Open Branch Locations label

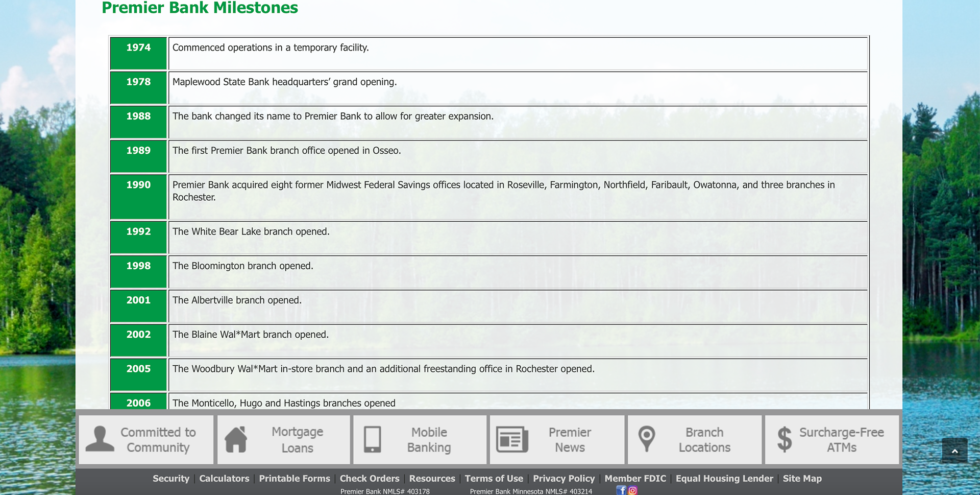(x=704, y=440)
